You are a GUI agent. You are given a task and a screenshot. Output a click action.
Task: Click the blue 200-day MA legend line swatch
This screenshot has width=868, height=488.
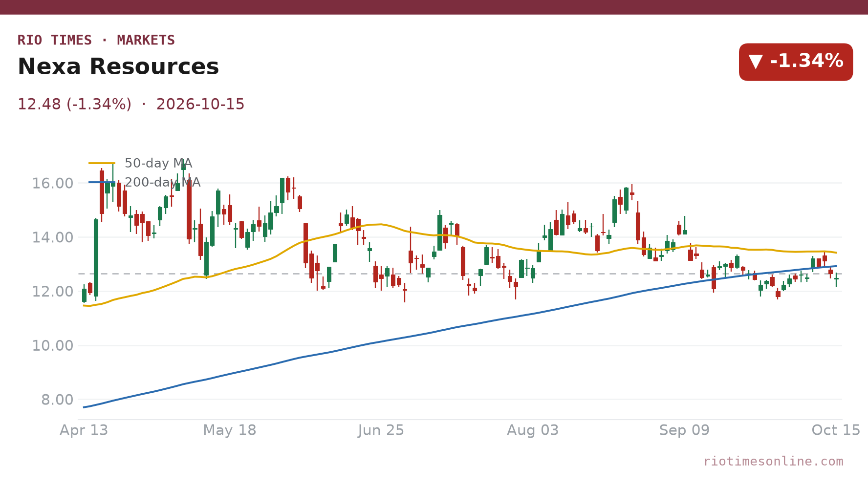point(102,182)
